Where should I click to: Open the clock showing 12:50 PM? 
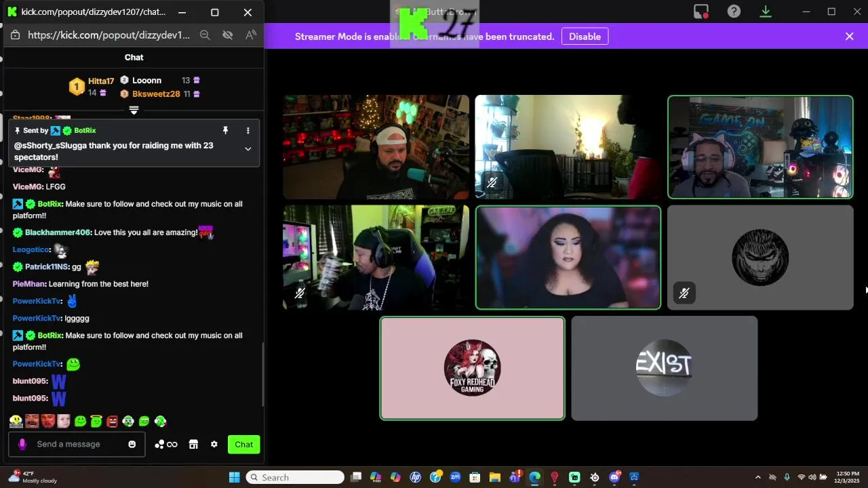(848, 477)
